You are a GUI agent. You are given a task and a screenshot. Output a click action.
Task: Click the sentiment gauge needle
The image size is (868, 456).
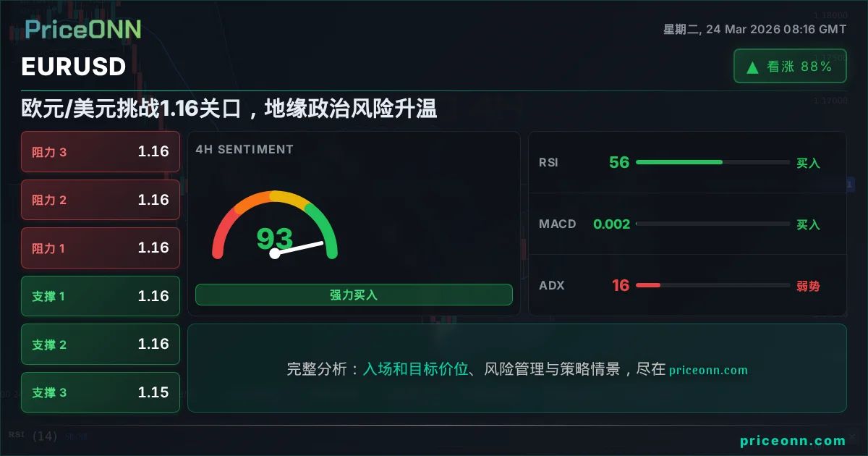coord(298,248)
